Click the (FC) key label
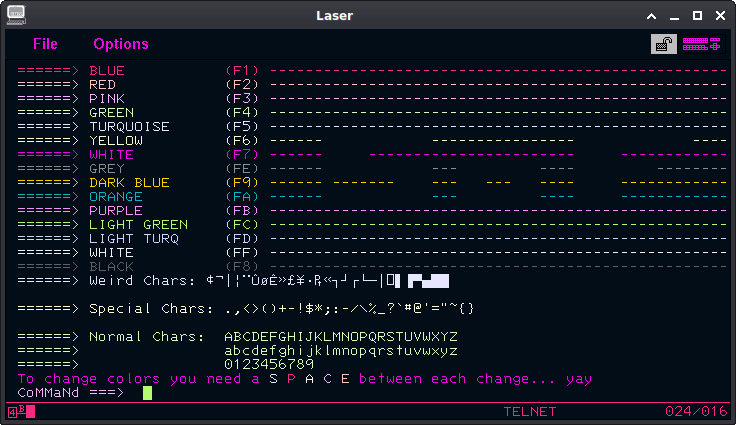 [242, 225]
